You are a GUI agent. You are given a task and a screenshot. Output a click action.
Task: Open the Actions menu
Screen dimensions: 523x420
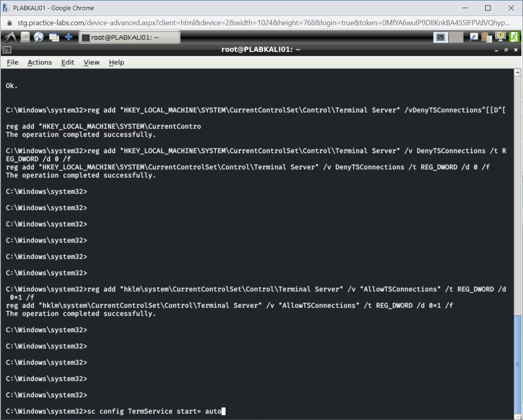[39, 62]
